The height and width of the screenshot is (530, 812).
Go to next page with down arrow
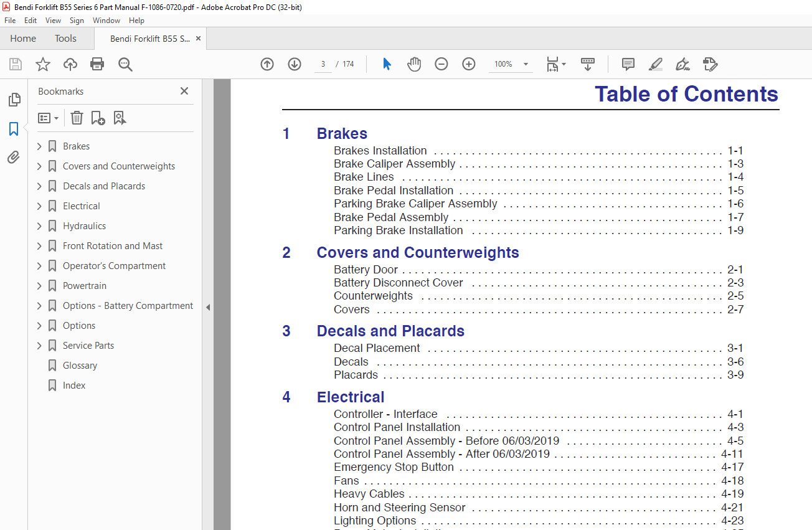click(x=295, y=64)
